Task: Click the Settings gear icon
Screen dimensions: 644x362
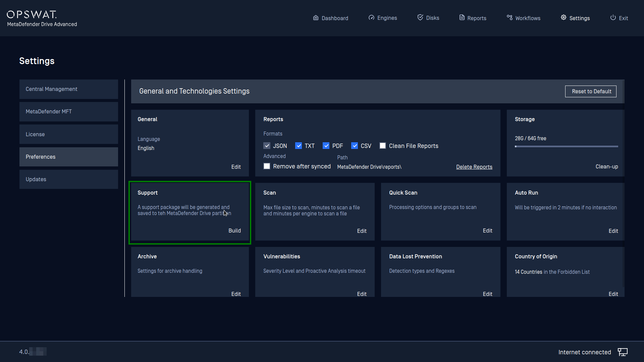Action: coord(563,17)
